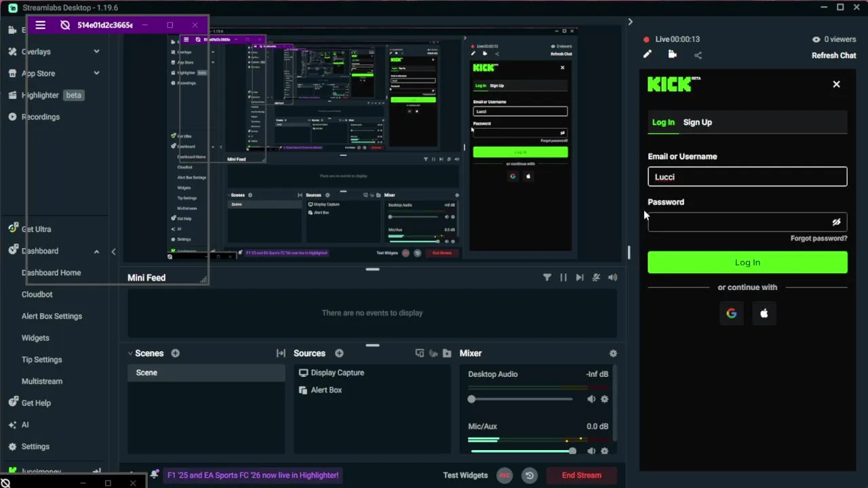Filter Mini Feed events with funnel icon
The height and width of the screenshot is (488, 868).
[x=547, y=277]
